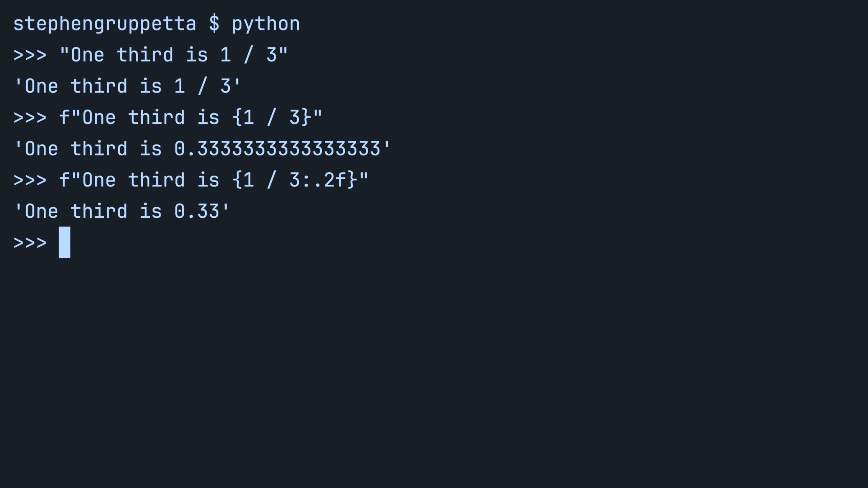Click the word python in the shell command
Viewport: 868px width, 488px height.
(266, 24)
